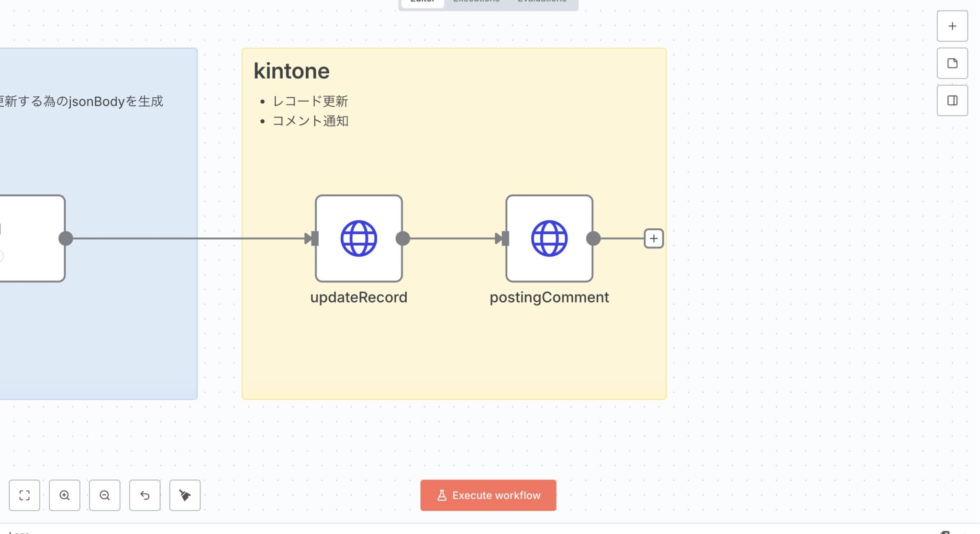
Task: Open the updateRecord HTTP Request node
Action: [x=358, y=238]
